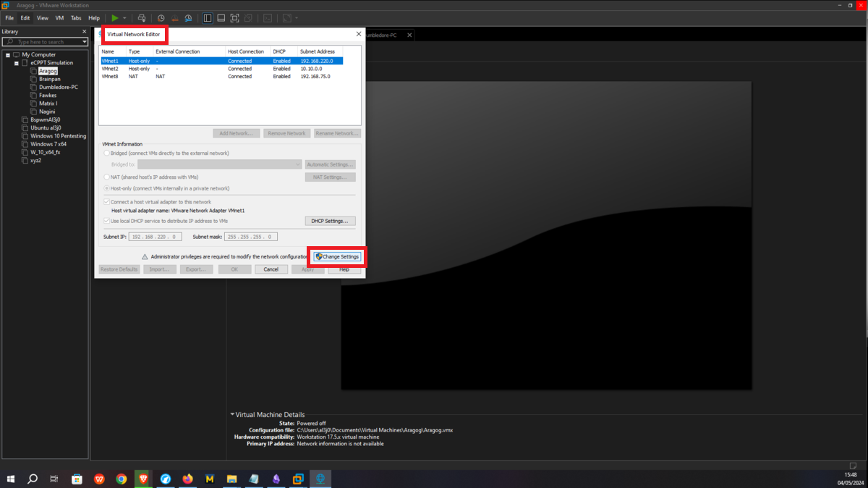Power on the VM with green play icon
This screenshot has height=488, width=868.
[115, 18]
